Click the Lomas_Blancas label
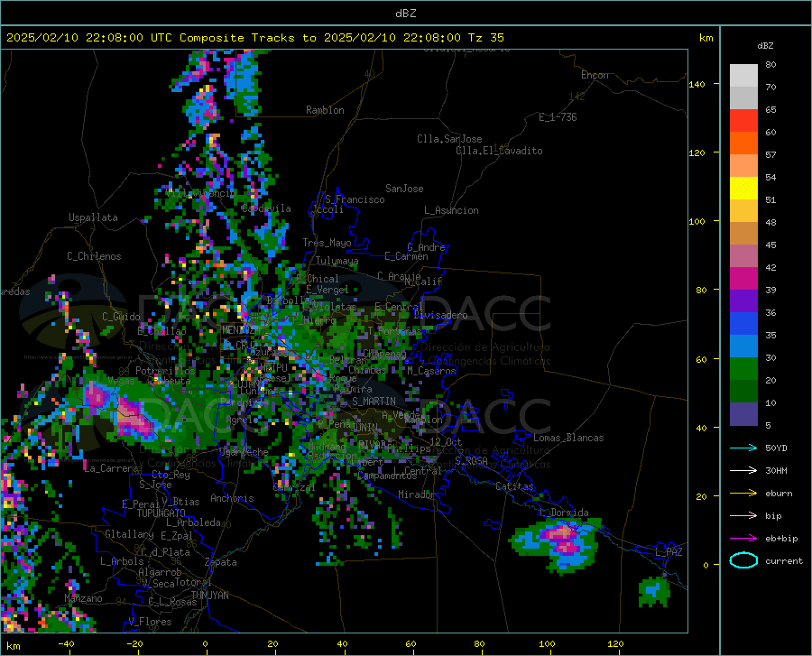 pos(568,438)
